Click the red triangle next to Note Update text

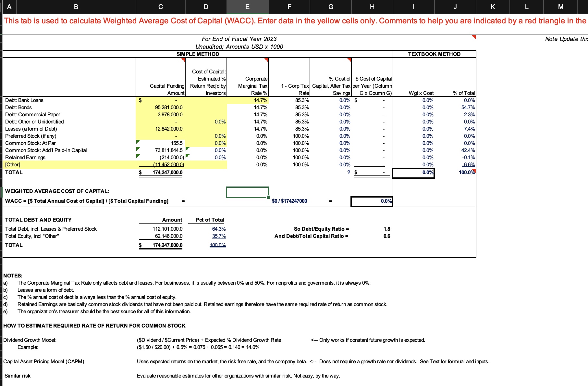pos(474,37)
